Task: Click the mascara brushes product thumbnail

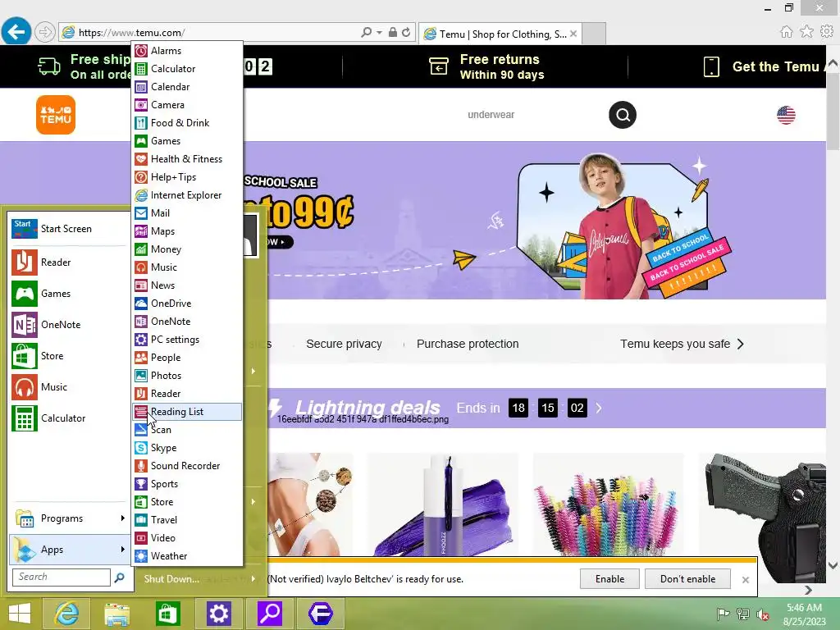Action: (x=608, y=504)
